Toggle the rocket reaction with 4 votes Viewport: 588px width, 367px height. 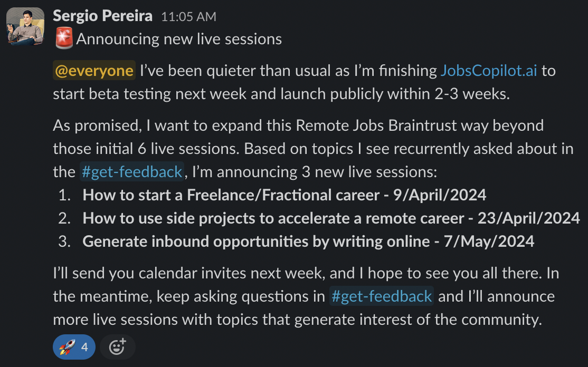click(74, 347)
